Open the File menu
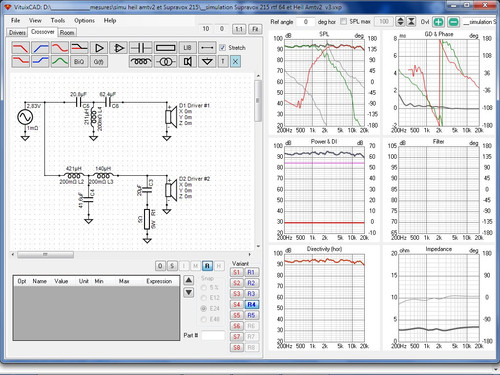 point(16,20)
